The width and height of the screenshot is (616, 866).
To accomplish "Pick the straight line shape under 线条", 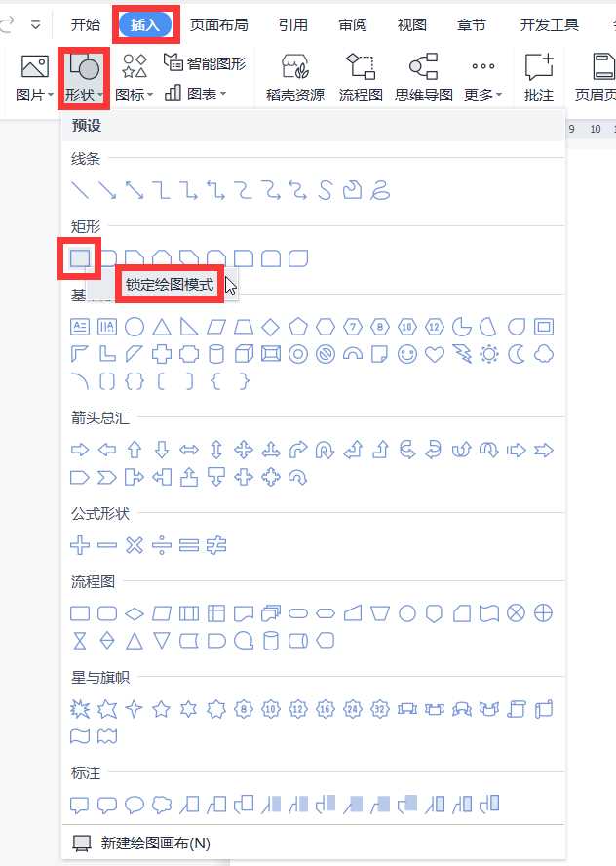I will (80, 190).
